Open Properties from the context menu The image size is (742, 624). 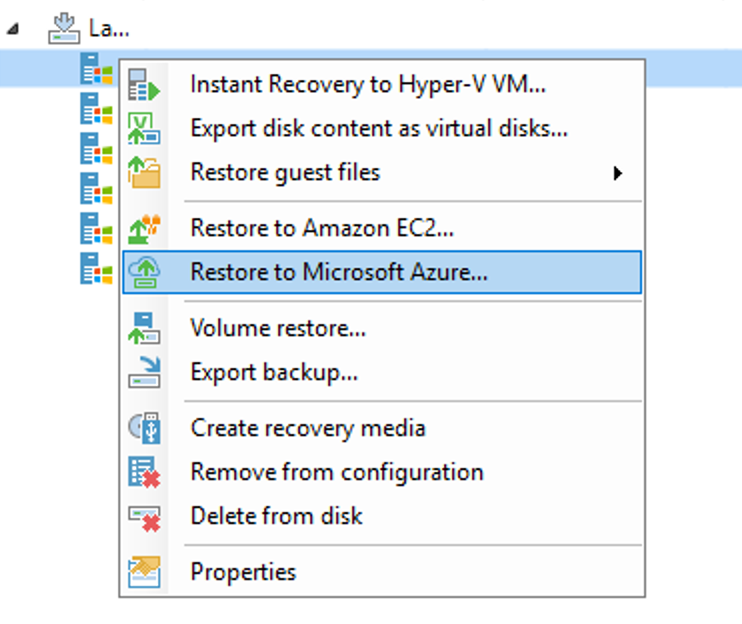[x=243, y=572]
